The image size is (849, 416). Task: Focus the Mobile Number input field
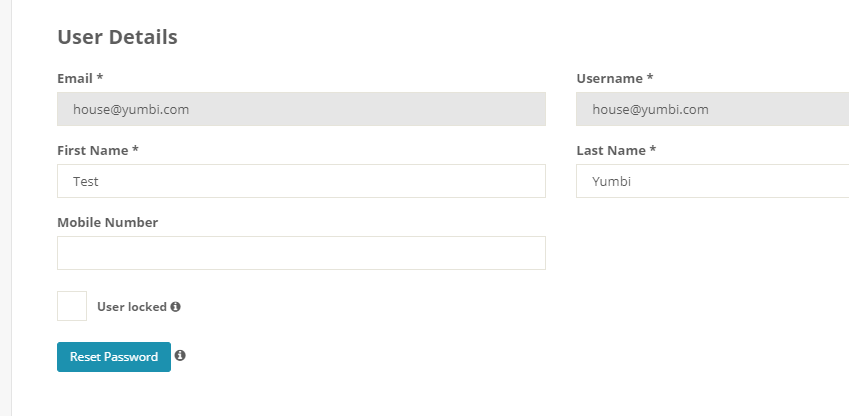(301, 253)
